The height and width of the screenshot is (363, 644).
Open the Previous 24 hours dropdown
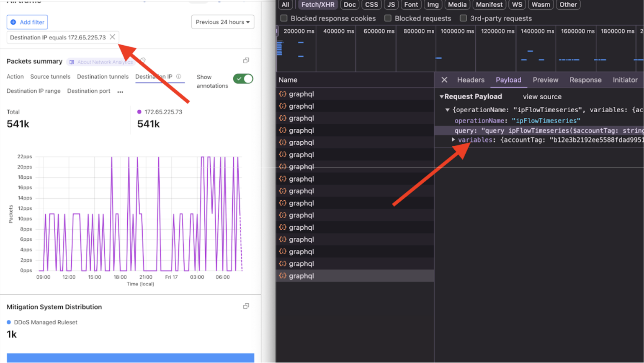pyautogui.click(x=222, y=22)
